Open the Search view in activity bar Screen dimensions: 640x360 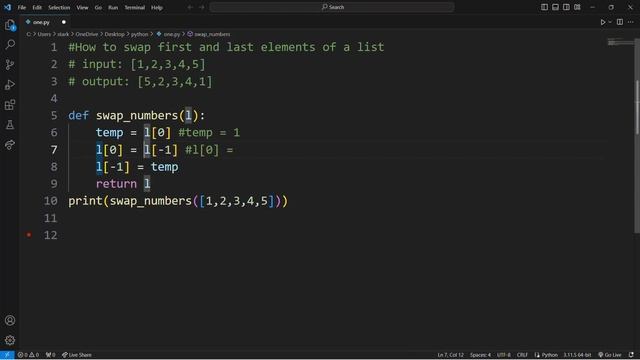10,44
